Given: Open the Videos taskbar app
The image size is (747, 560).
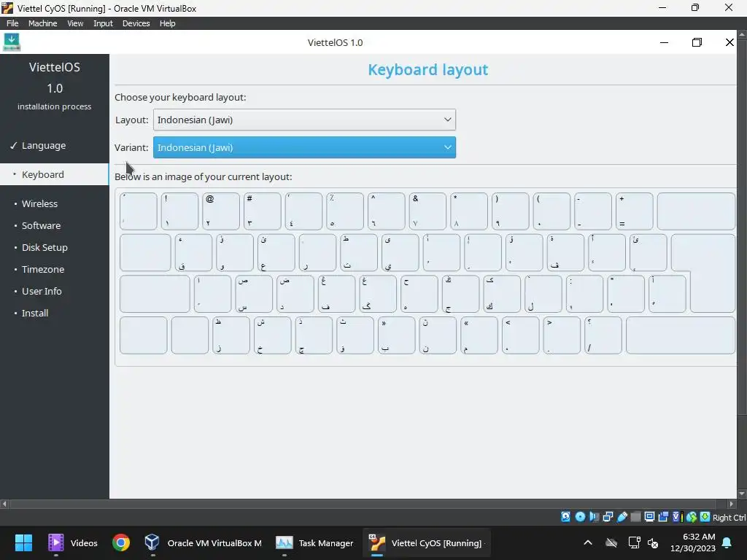Looking at the screenshot, I should pyautogui.click(x=73, y=542).
